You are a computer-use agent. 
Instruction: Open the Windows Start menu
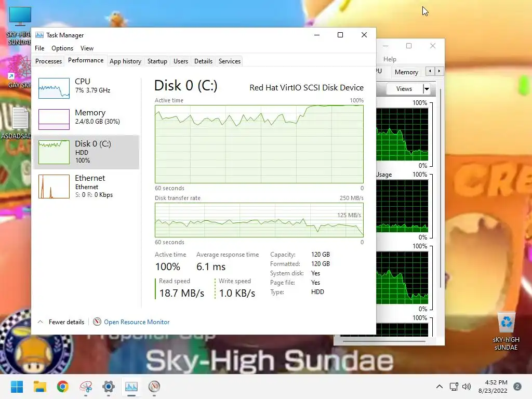(17, 387)
